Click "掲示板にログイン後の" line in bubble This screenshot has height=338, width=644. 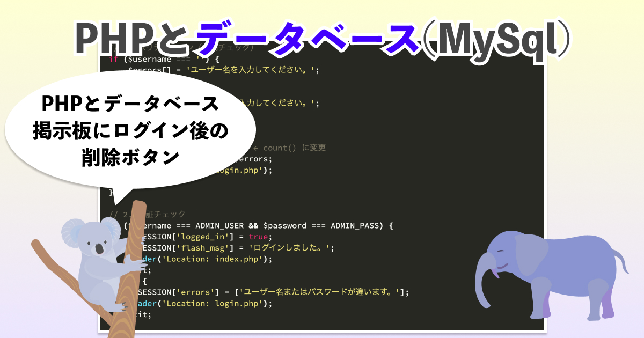point(129,130)
